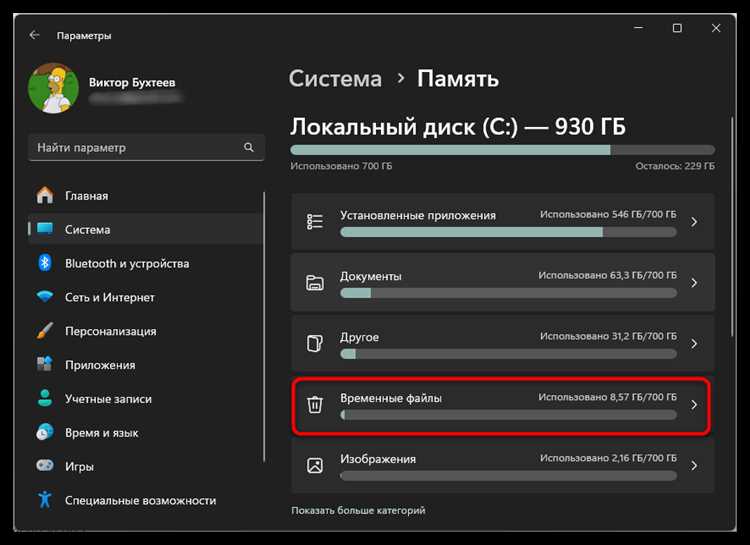Open Игры label in sidebar
This screenshot has height=545, width=750.
click(x=79, y=467)
